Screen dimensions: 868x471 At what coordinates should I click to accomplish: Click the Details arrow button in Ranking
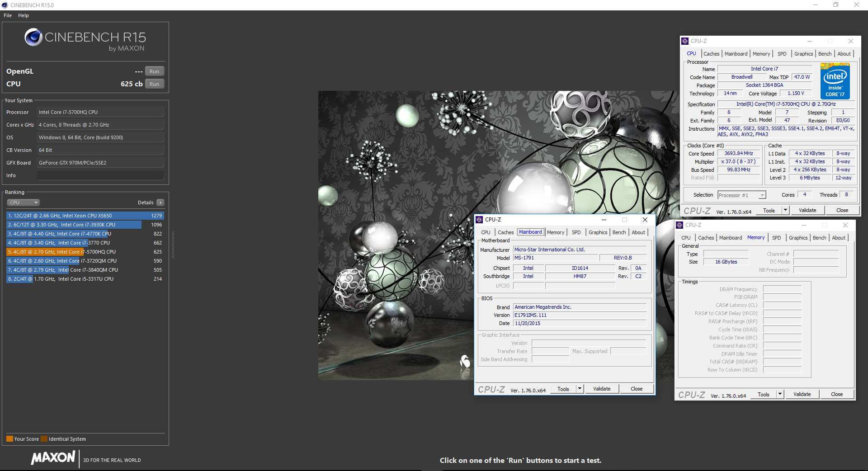coord(160,203)
